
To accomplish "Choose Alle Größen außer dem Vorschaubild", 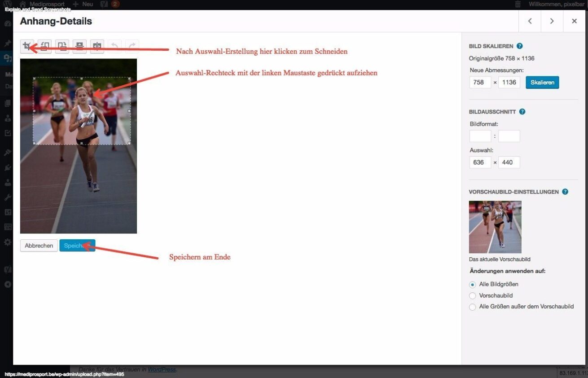I will pyautogui.click(x=472, y=307).
